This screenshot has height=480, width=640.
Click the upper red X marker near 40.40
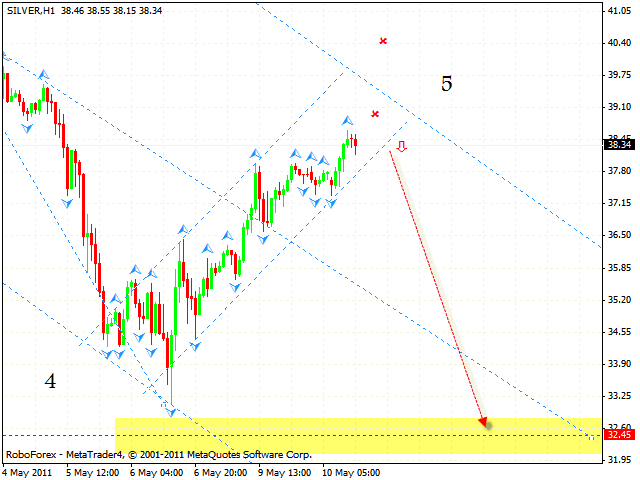[x=383, y=41]
